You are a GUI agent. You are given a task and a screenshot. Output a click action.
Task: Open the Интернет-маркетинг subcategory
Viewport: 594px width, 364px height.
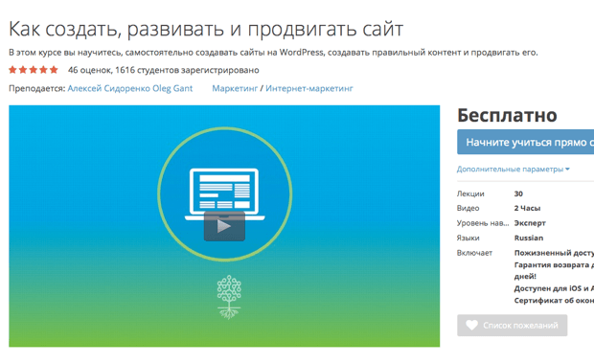click(x=309, y=88)
